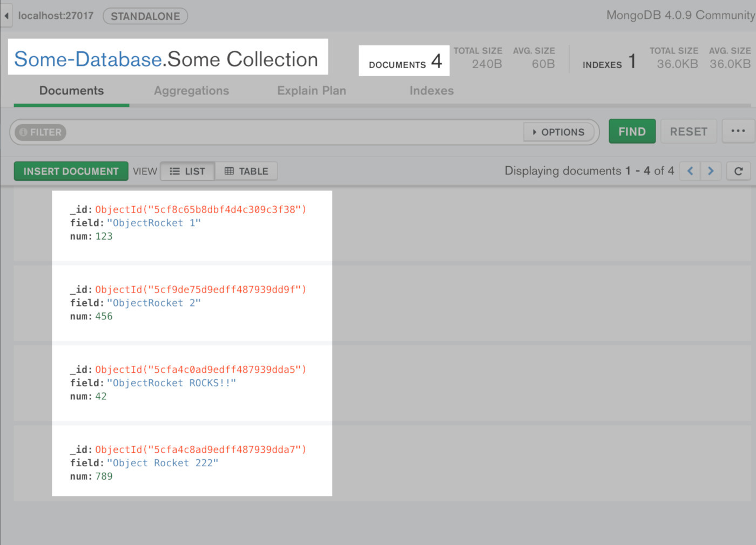The image size is (756, 545).
Task: Click the FIND button
Action: tap(632, 131)
